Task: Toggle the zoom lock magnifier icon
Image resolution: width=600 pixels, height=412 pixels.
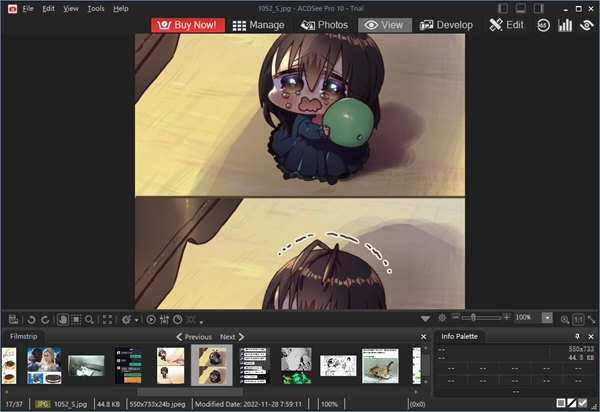Action: [564, 320]
